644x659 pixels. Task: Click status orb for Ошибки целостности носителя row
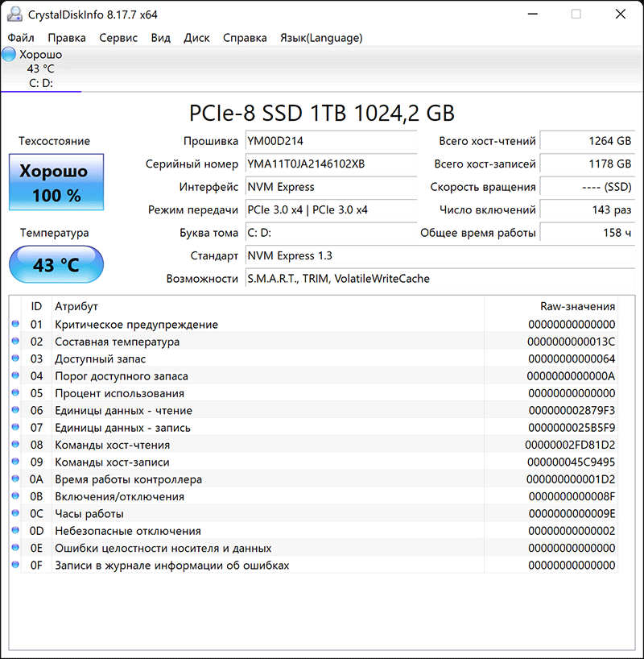15,548
